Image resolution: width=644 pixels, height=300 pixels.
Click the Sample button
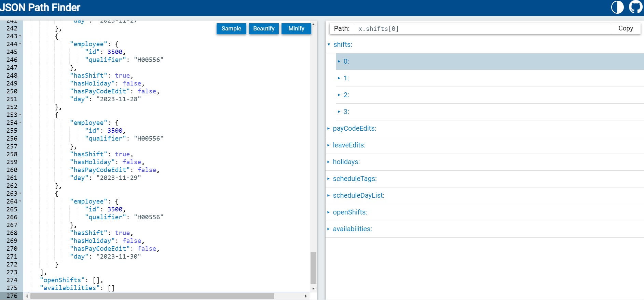point(231,29)
